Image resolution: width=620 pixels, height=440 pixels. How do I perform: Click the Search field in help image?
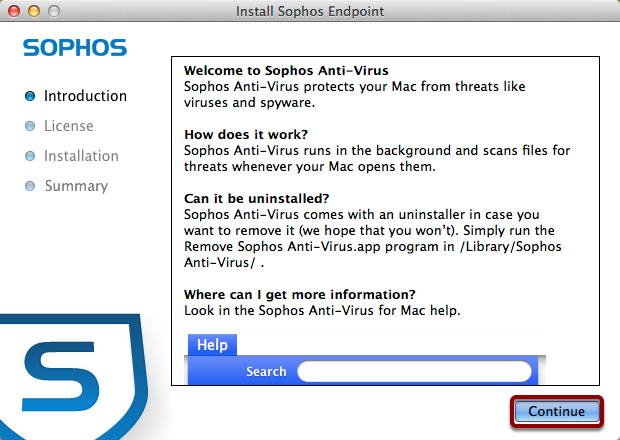click(414, 371)
